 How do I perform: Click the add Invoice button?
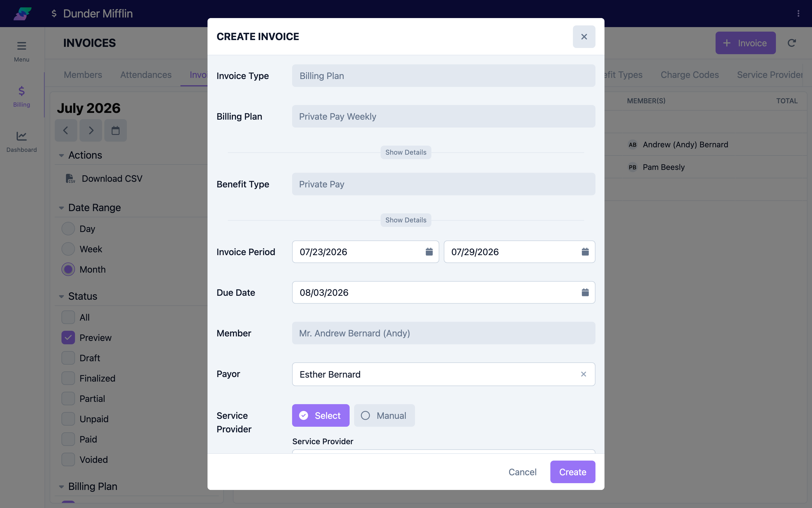pyautogui.click(x=745, y=43)
